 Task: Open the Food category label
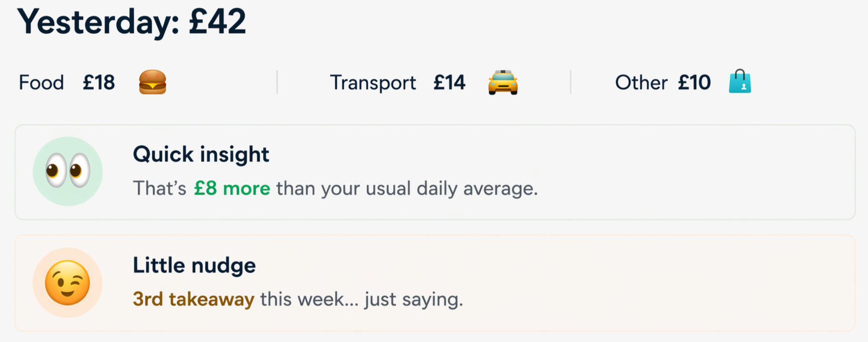pyautogui.click(x=41, y=82)
